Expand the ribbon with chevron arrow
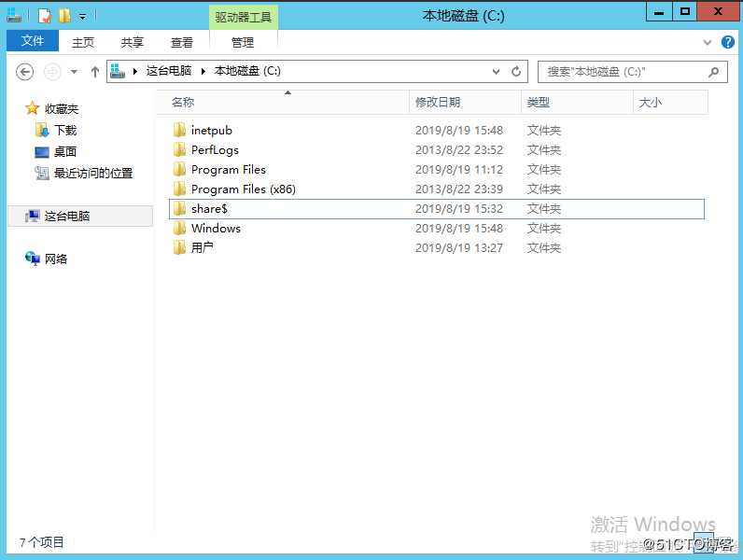 708,42
